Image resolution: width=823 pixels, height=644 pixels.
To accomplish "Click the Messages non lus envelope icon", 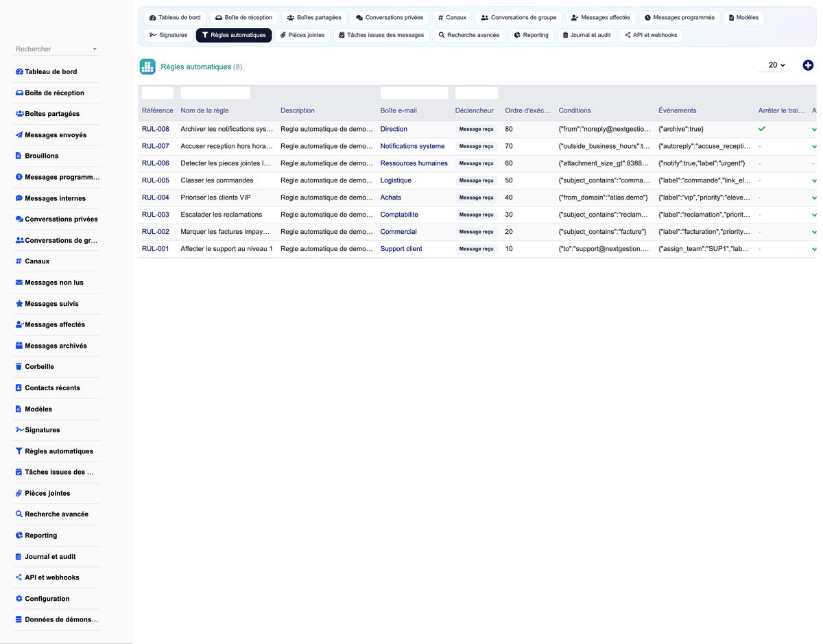I will point(19,283).
